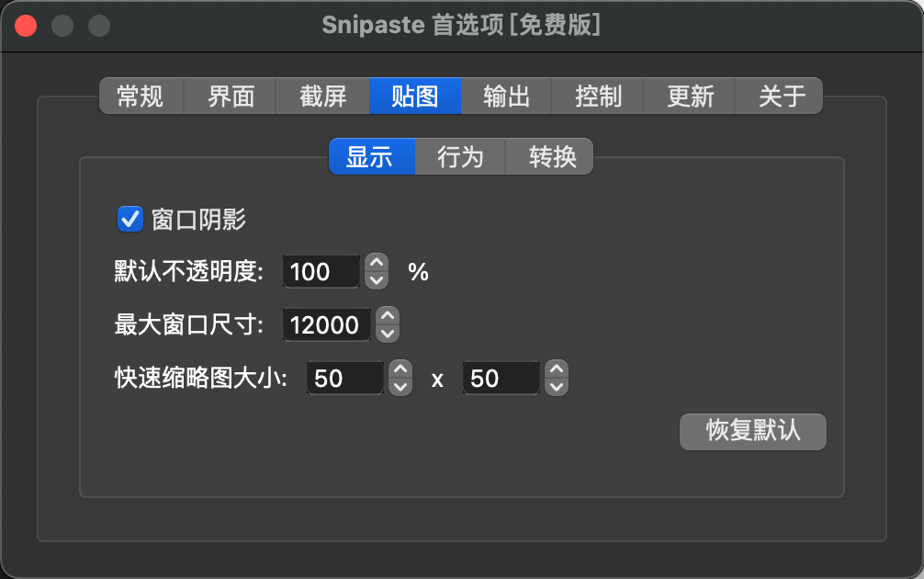924x579 pixels.
Task: Open the 关于 tab
Action: [x=782, y=96]
